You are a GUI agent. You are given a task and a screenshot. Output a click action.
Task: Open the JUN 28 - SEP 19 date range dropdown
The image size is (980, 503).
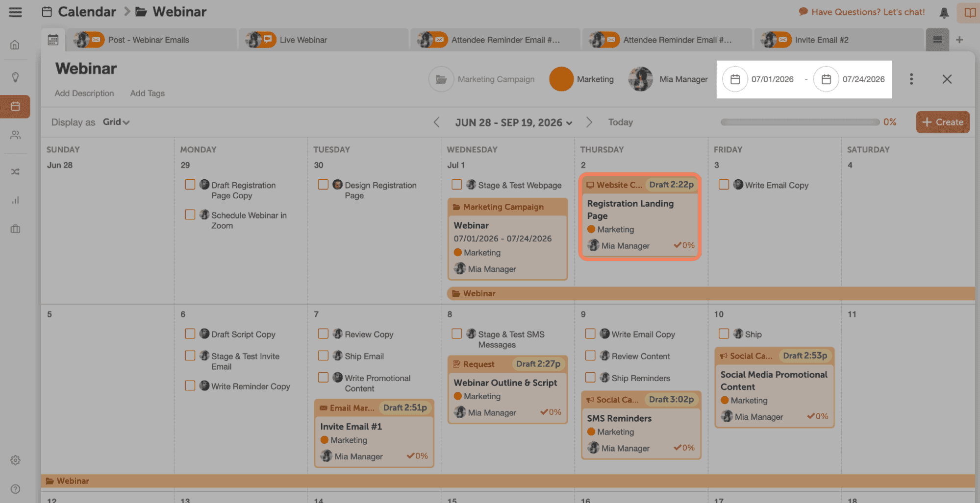click(513, 122)
